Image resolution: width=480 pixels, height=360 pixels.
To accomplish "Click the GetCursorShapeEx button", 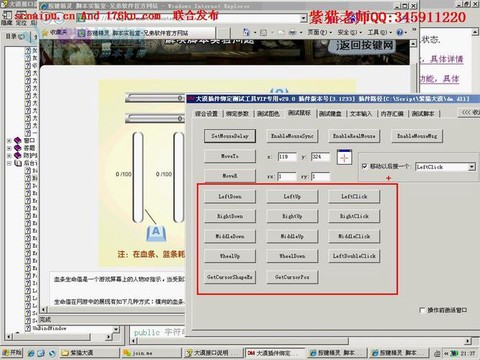I will [x=230, y=277].
